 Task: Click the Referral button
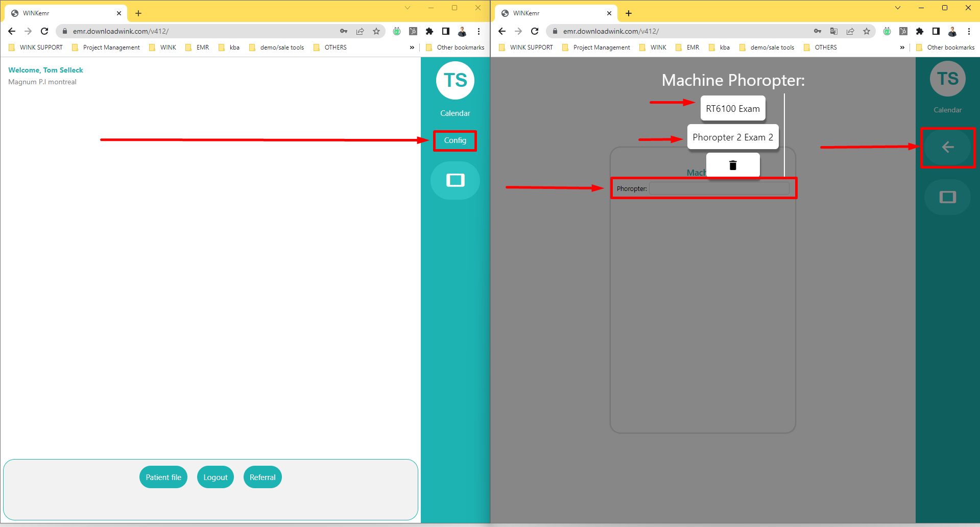click(x=262, y=477)
